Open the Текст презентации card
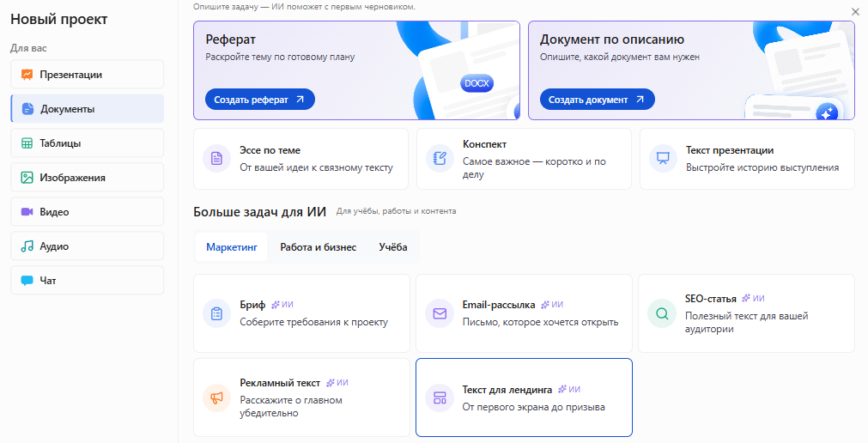This screenshot has height=443, width=868. (x=747, y=159)
